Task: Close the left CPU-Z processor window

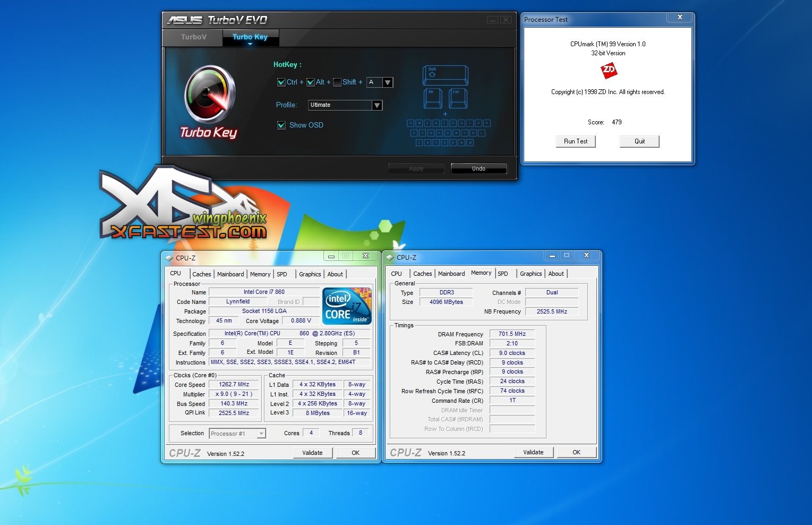Action: click(365, 256)
